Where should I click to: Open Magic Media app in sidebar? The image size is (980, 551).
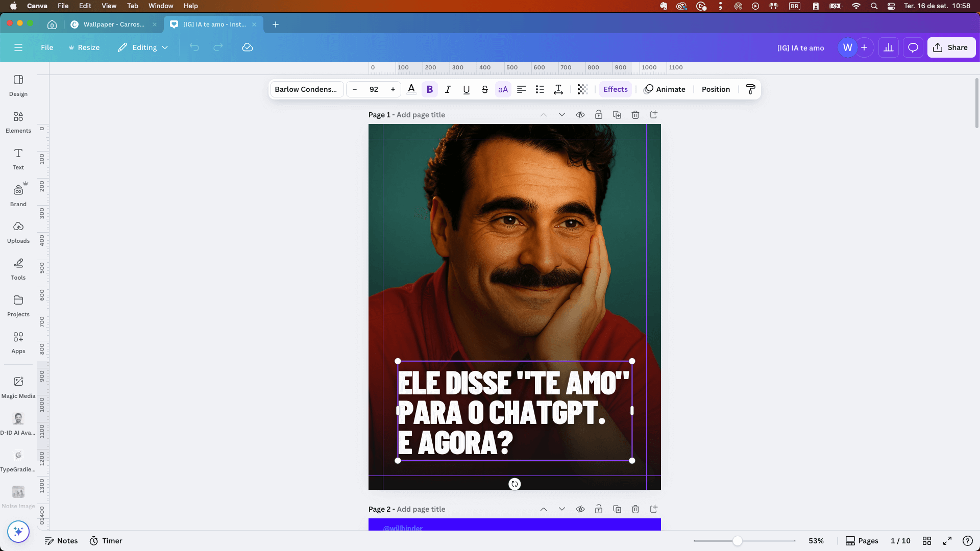pyautogui.click(x=18, y=387)
